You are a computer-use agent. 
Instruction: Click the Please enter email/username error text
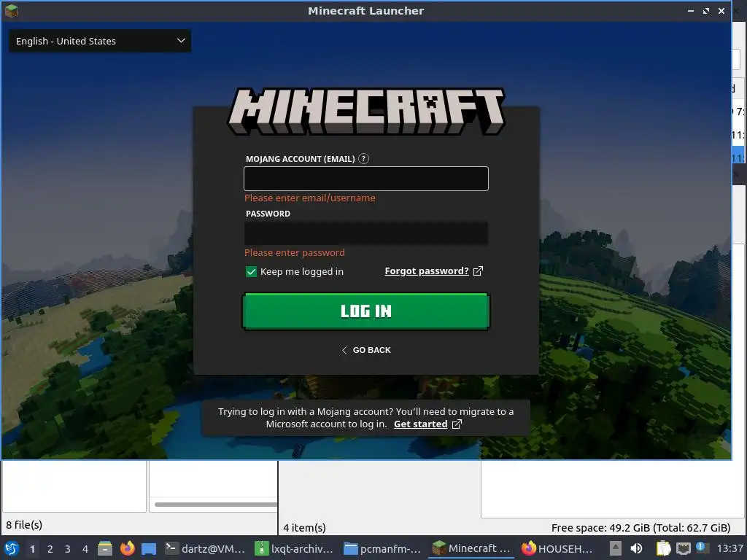(x=309, y=198)
